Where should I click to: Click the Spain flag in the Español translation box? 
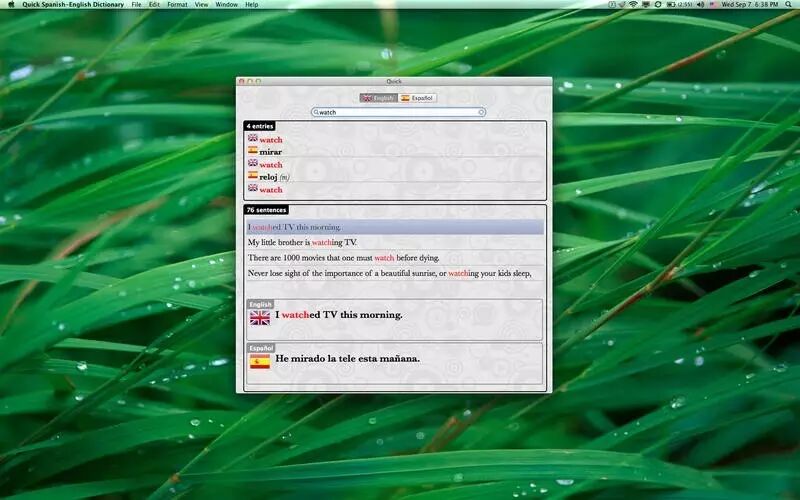tap(260, 362)
